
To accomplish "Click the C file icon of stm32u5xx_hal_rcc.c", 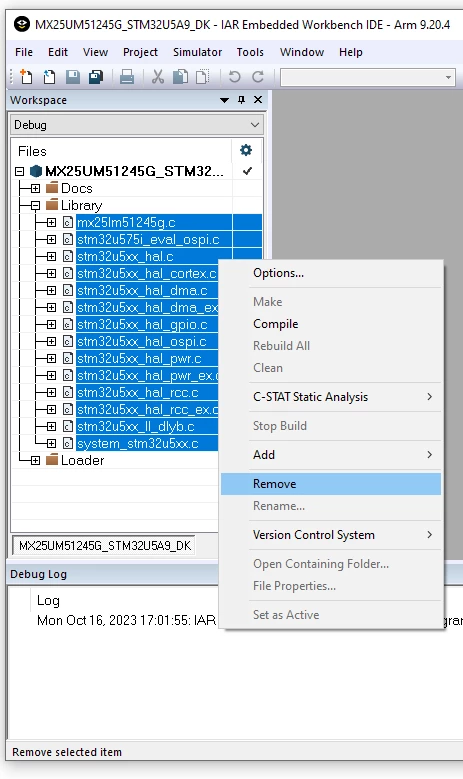I will (x=68, y=392).
